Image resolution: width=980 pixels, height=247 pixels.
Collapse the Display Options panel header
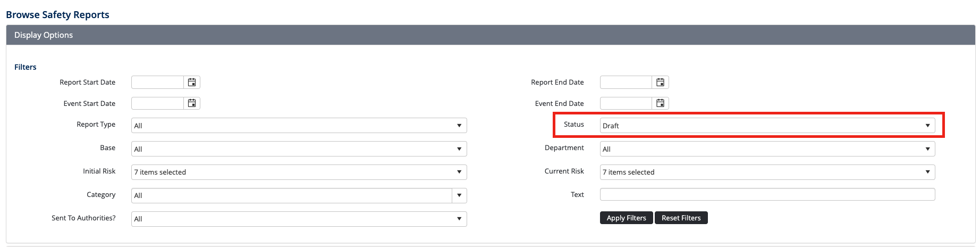coord(490,35)
